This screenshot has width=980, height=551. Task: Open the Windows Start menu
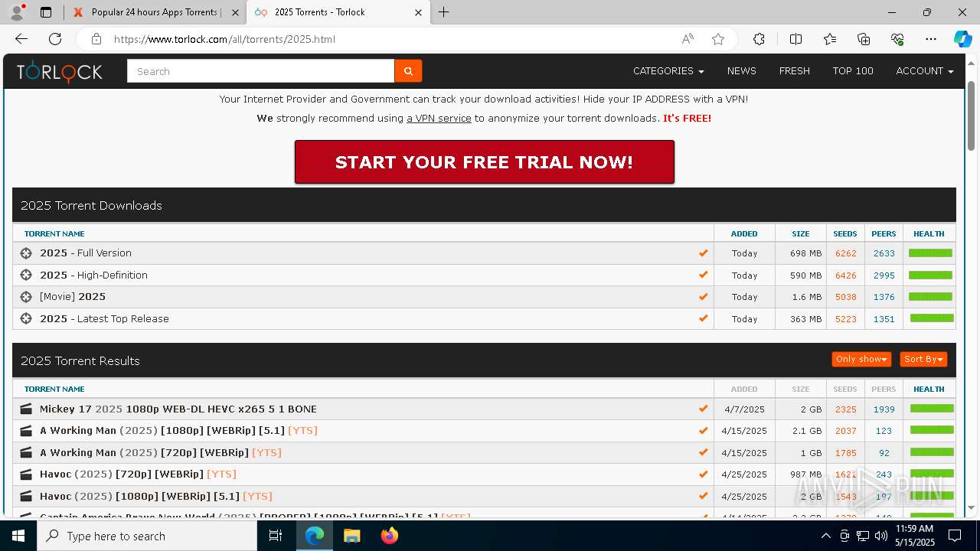[x=18, y=536]
